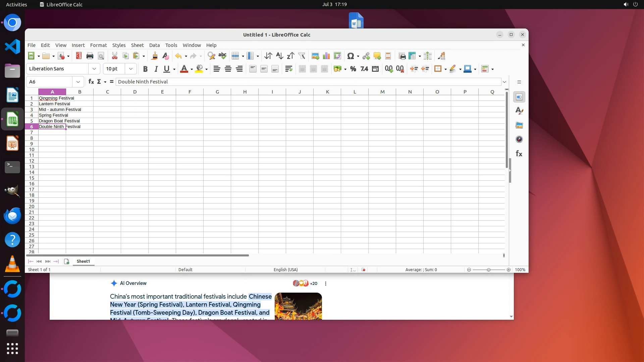Click the Activities button

click(16, 4)
